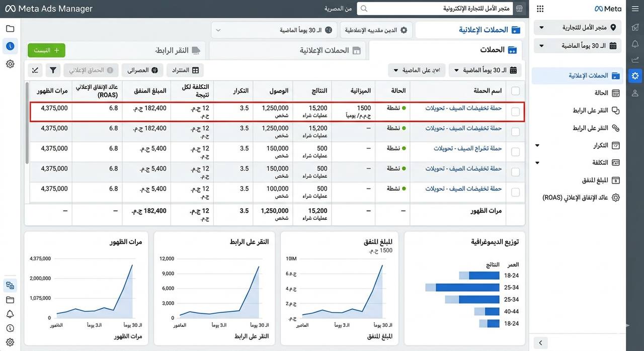This screenshot has width=644, height=351.
Task: Check the box for the highlighted first campaign
Action: (x=515, y=112)
